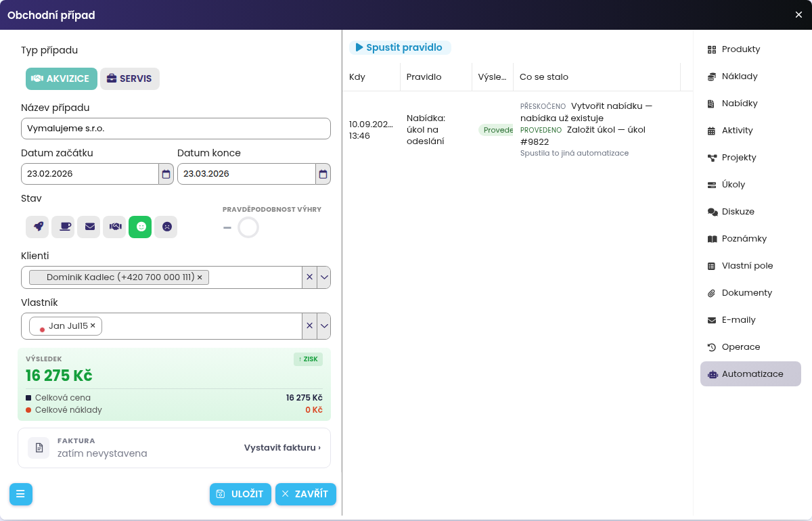Open the E-maily section

750,320
